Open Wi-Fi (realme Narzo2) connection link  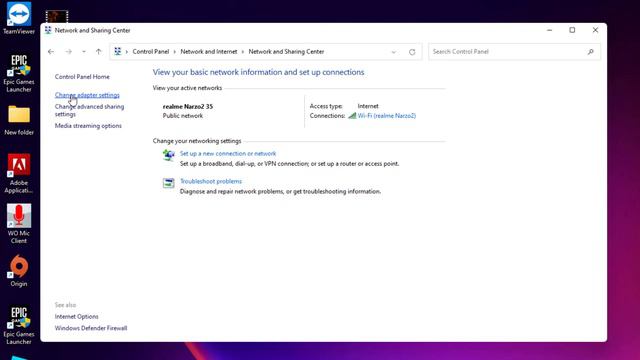coord(387,116)
